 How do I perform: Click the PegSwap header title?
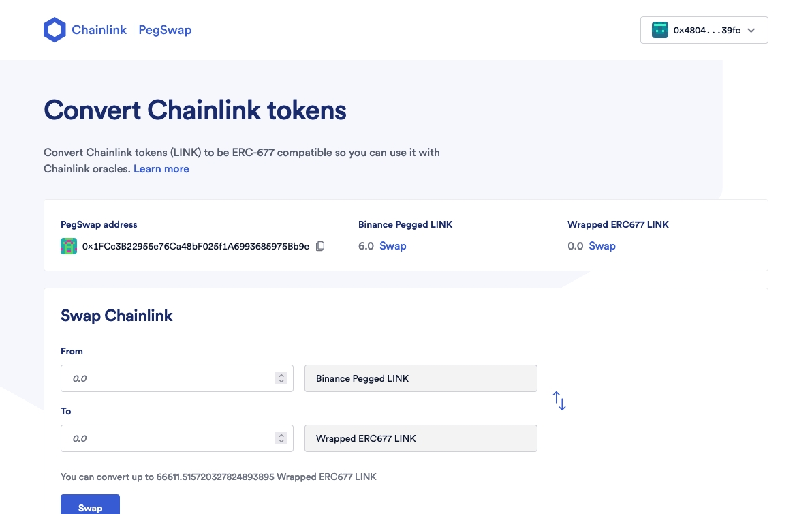pyautogui.click(x=165, y=30)
